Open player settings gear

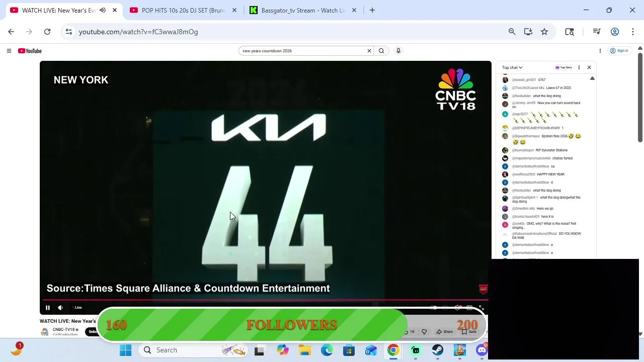point(457,308)
